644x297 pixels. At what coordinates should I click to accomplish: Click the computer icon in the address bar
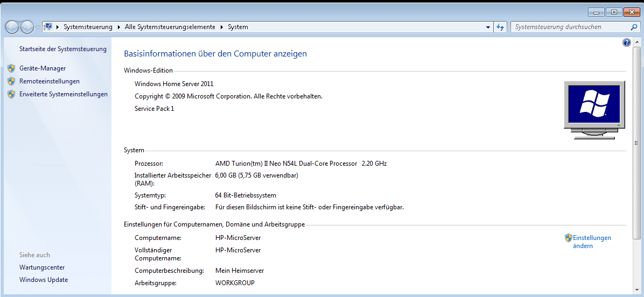48,27
